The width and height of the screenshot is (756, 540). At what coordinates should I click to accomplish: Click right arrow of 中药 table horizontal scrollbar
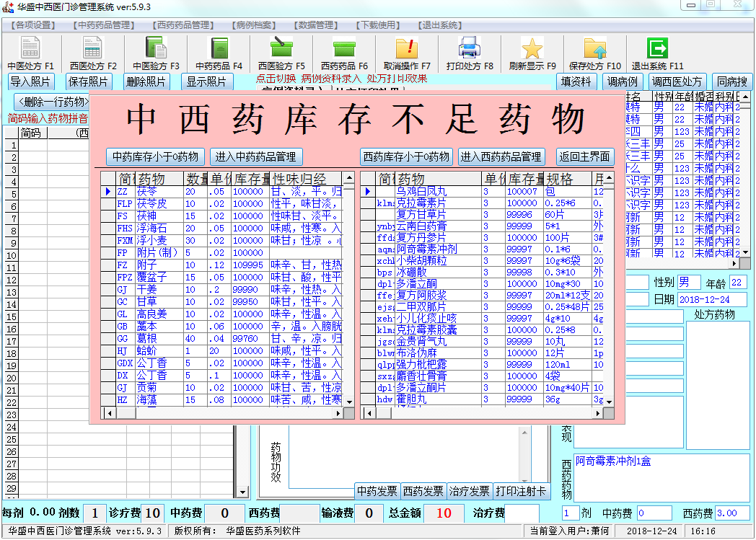click(338, 413)
